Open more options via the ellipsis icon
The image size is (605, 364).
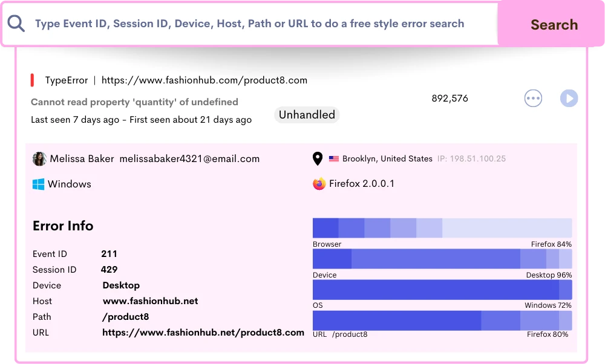coord(533,98)
